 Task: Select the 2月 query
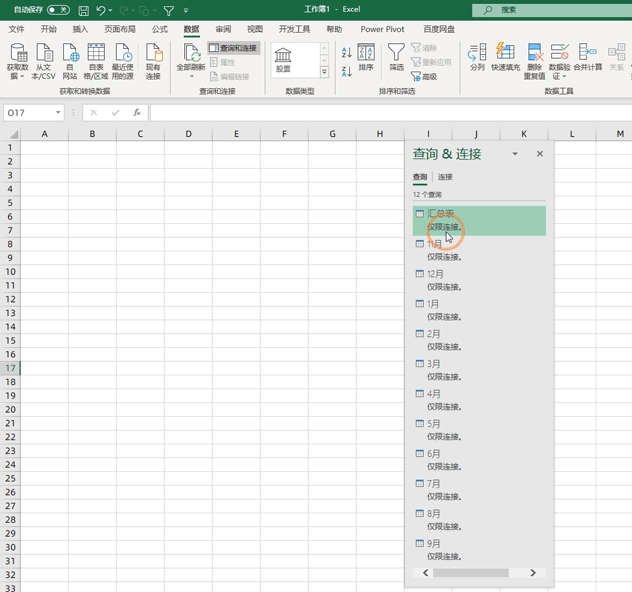pos(479,340)
